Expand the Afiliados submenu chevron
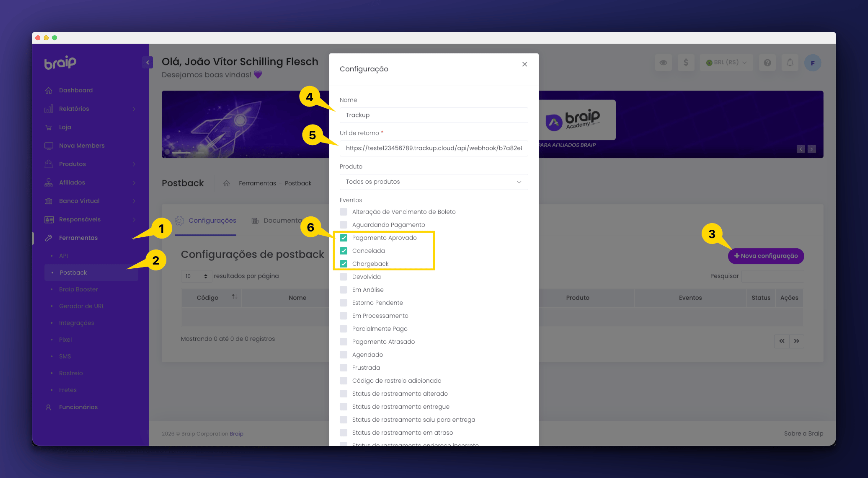 pos(134,182)
